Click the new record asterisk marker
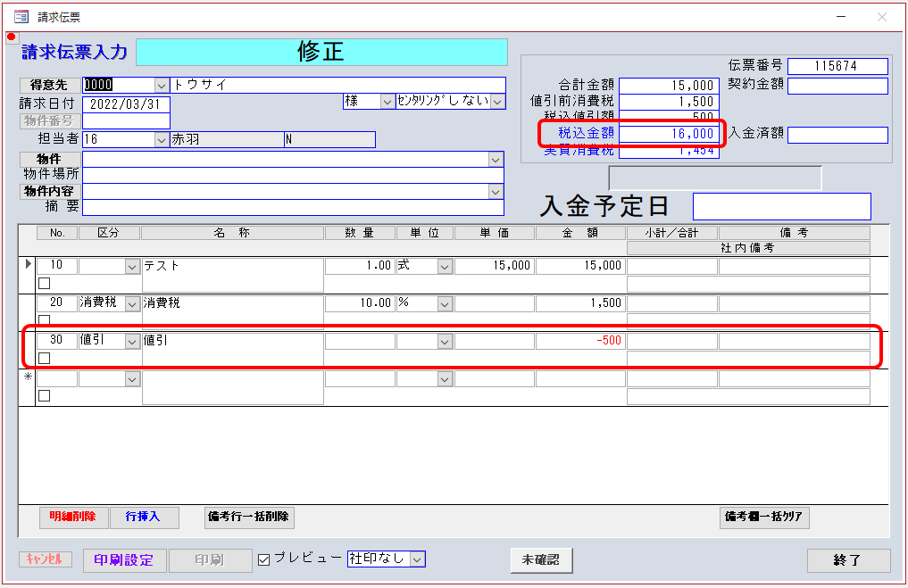The image size is (908, 588). pos(27,378)
